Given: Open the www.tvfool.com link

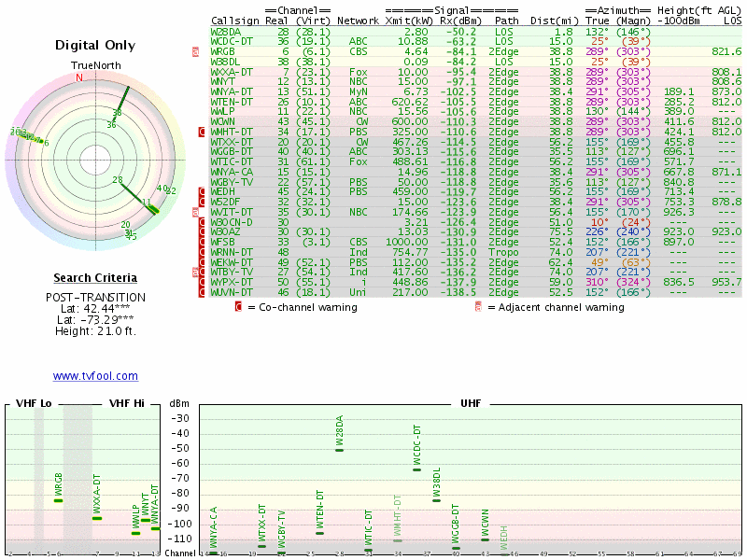Looking at the screenshot, I should 95,376.
